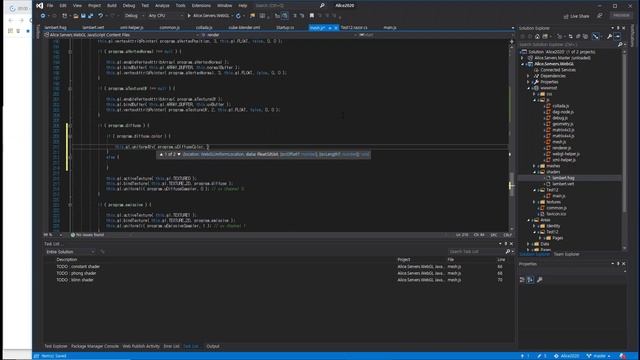Click the Property Pages wrench in Properties panel
This screenshot has height=360, width=640.
(540, 280)
